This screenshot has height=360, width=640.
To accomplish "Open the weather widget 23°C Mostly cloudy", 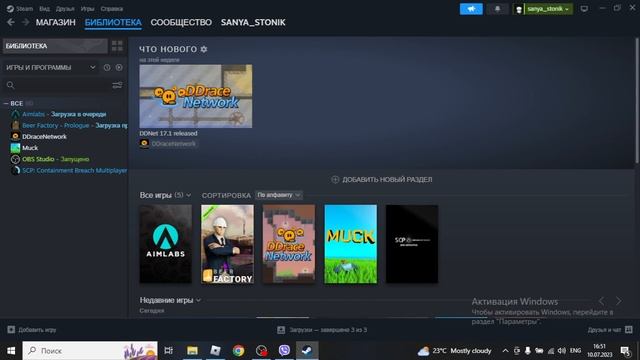I will coord(454,351).
